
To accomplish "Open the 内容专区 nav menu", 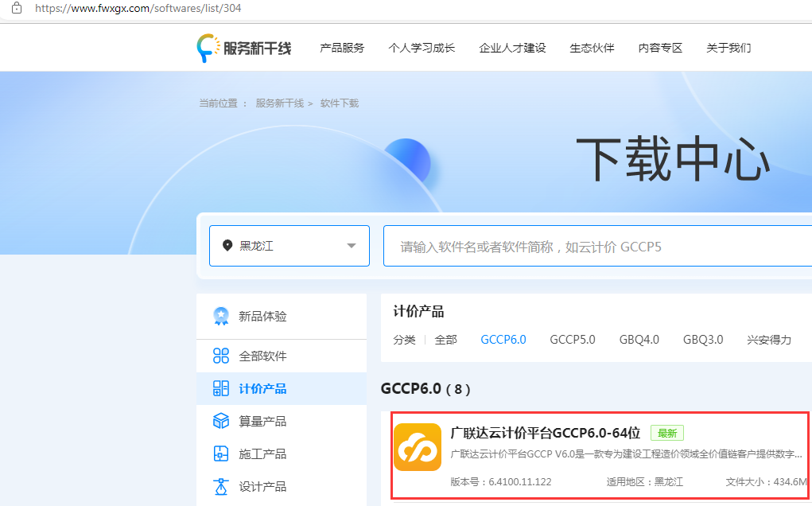I will click(660, 49).
